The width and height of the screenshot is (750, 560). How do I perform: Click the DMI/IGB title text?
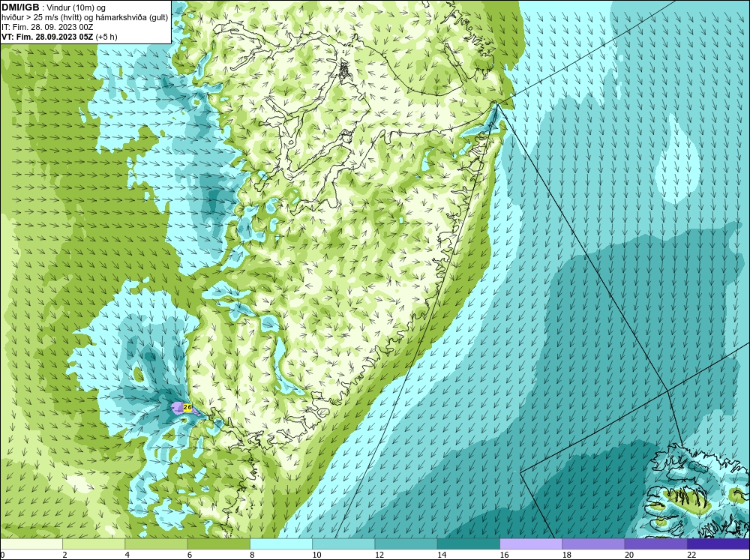point(20,7)
